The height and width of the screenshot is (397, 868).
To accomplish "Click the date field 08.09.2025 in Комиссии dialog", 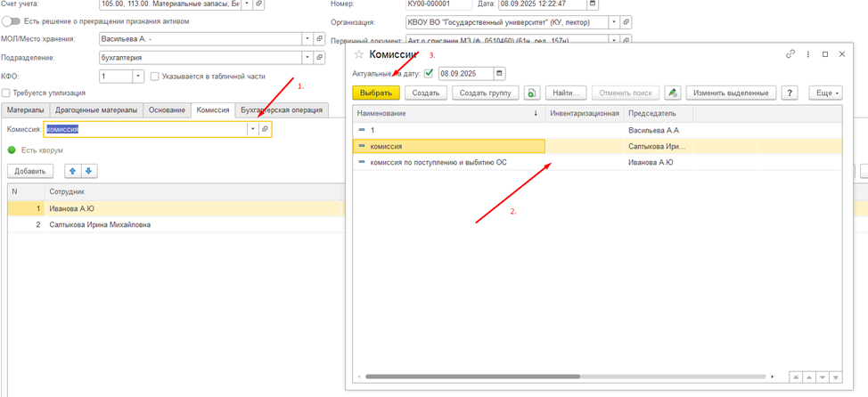I will pyautogui.click(x=465, y=74).
